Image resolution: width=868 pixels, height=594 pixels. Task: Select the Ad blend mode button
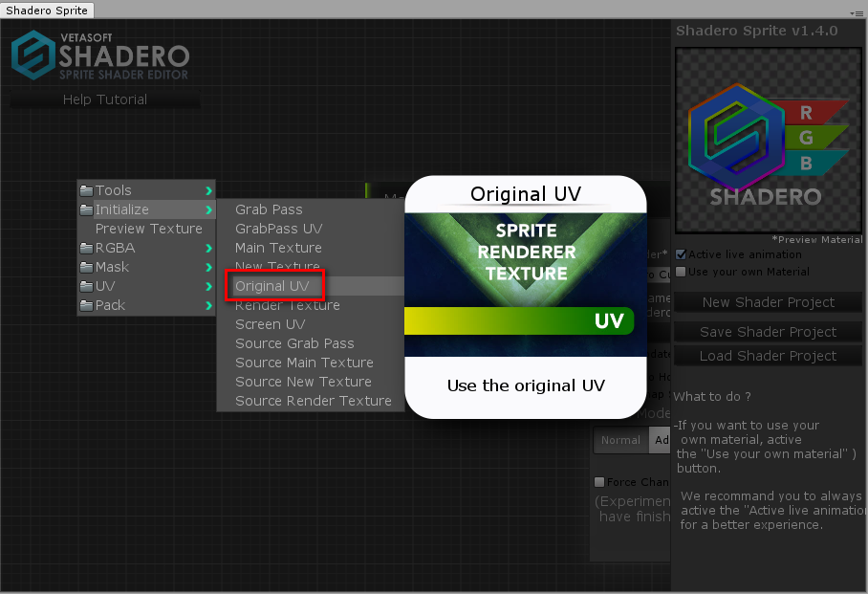click(x=660, y=441)
